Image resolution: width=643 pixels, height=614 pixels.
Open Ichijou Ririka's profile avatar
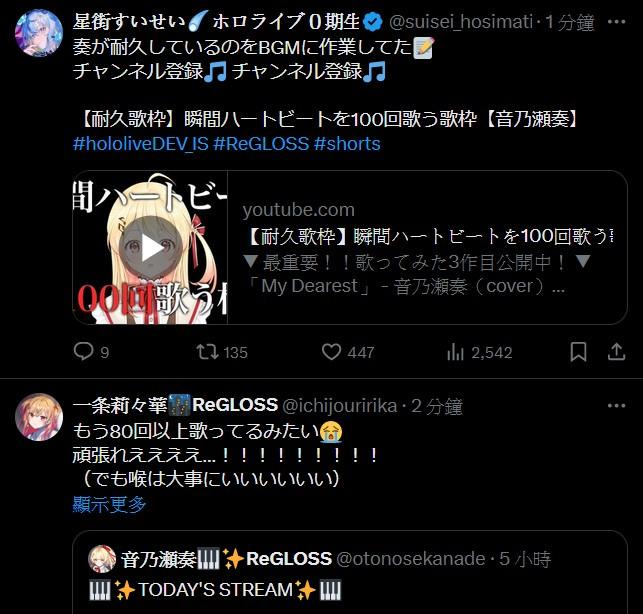tap(39, 417)
